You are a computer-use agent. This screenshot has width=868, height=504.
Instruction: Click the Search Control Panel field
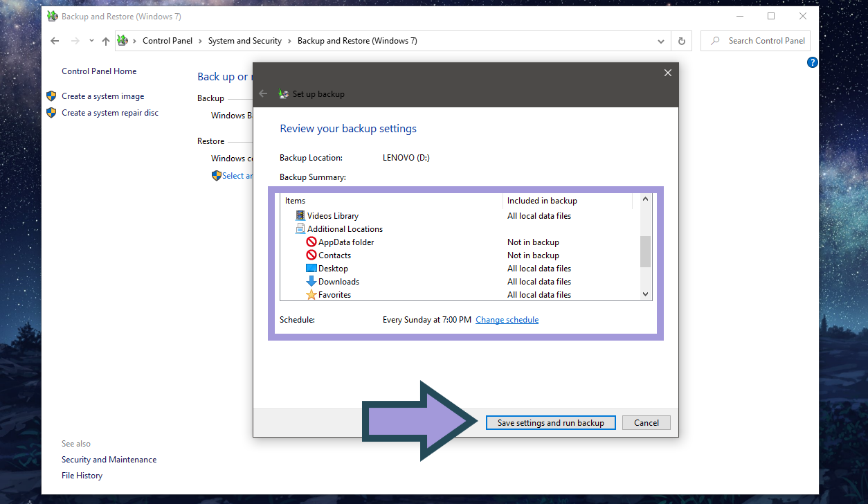(x=755, y=41)
